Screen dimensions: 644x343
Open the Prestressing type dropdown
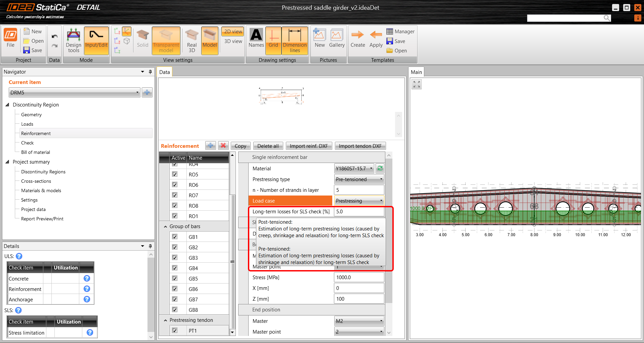point(359,179)
